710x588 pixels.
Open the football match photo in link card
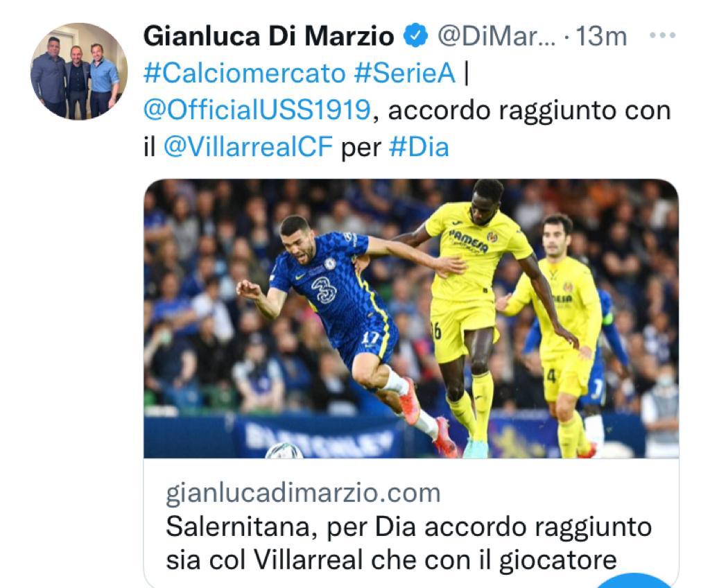[x=411, y=318]
